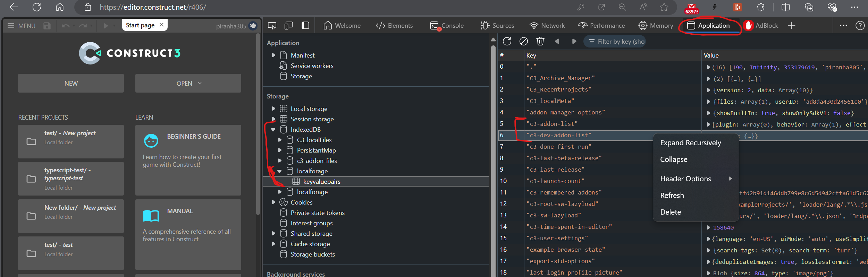Image resolution: width=868 pixels, height=277 pixels.
Task: Collapse the IndexedDB node
Action: [273, 129]
